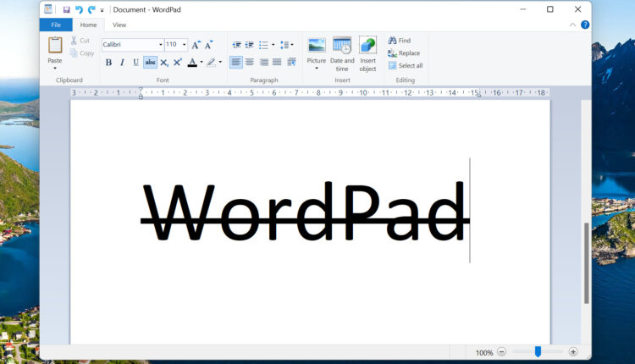Open the Calibri font family dropdown
Image resolution: width=635 pixels, height=364 pixels.
coord(160,45)
